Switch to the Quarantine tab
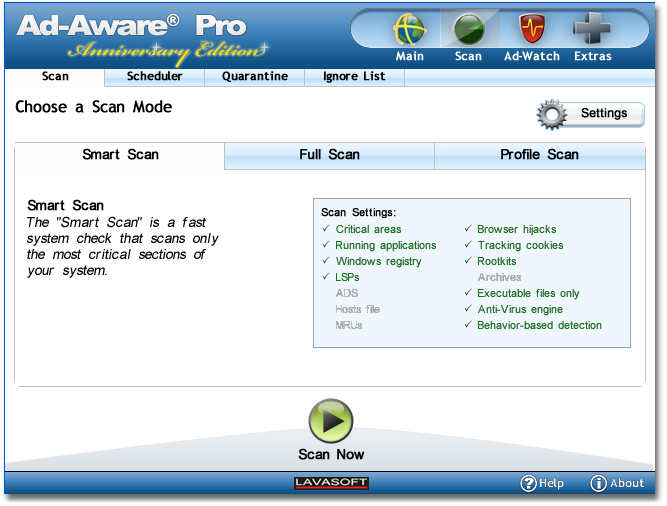Screen dimensions: 667x506 [255, 77]
